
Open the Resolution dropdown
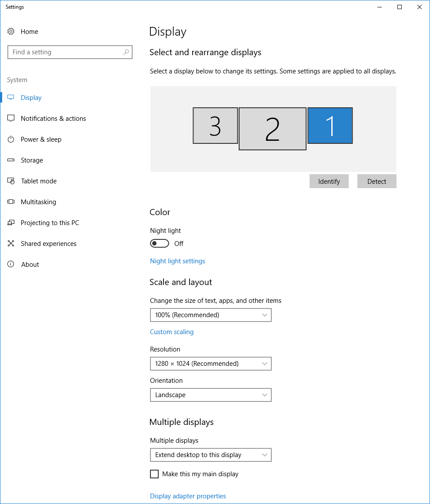[211, 364]
